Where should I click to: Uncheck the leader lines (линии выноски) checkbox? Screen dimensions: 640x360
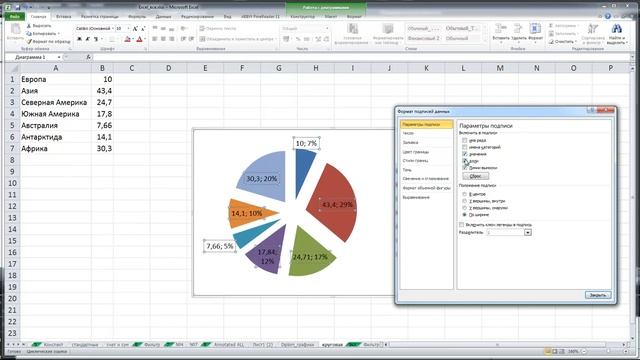464,168
